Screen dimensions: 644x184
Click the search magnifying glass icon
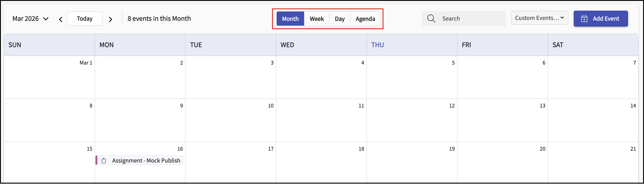[431, 19]
